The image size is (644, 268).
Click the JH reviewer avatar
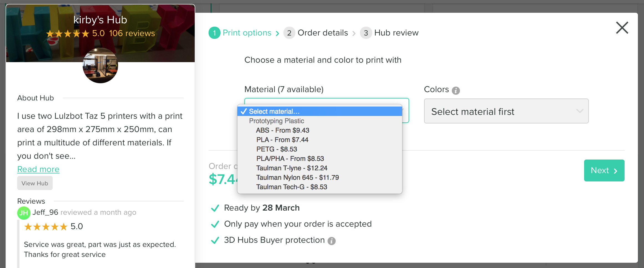(24, 213)
